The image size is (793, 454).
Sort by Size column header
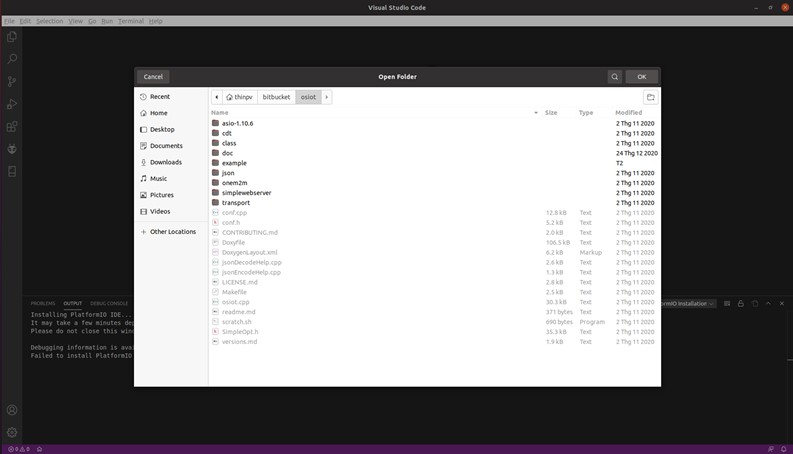(551, 113)
